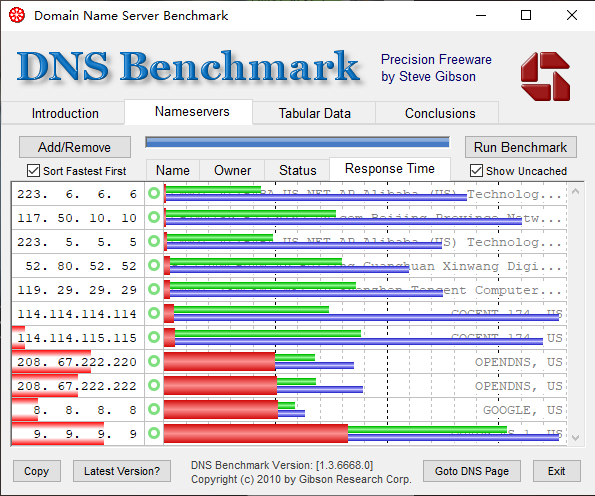Click status circle for 223.5.5.5
The width and height of the screenshot is (595, 496).
coord(154,241)
